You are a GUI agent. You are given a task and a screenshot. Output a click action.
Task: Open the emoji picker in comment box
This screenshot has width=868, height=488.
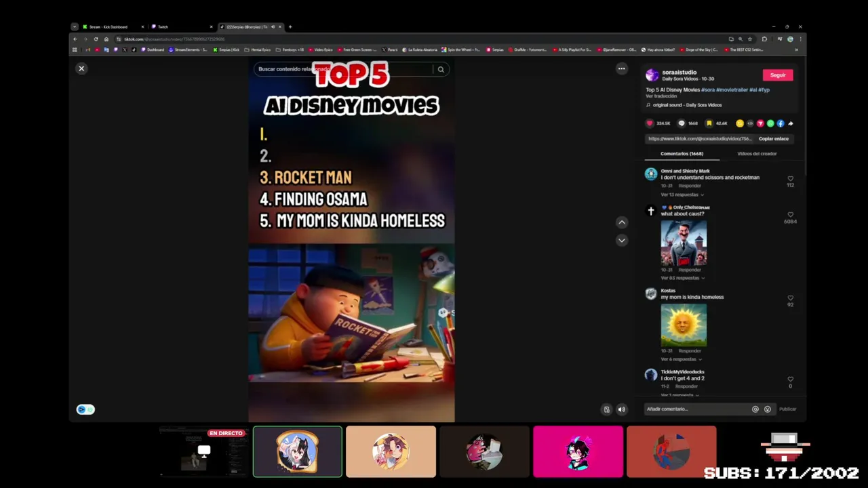click(x=768, y=409)
